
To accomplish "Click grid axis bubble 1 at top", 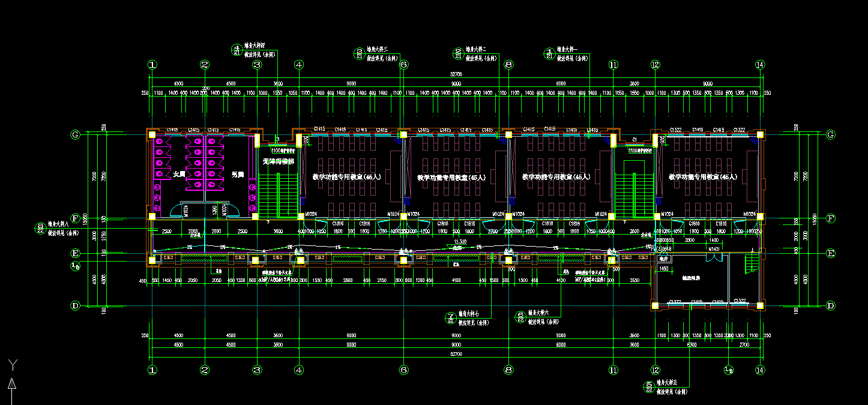I will (x=152, y=65).
